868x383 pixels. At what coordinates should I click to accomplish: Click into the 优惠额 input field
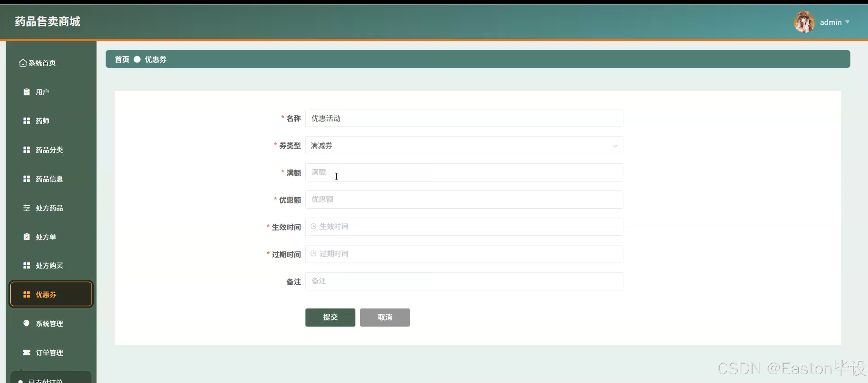pos(464,200)
